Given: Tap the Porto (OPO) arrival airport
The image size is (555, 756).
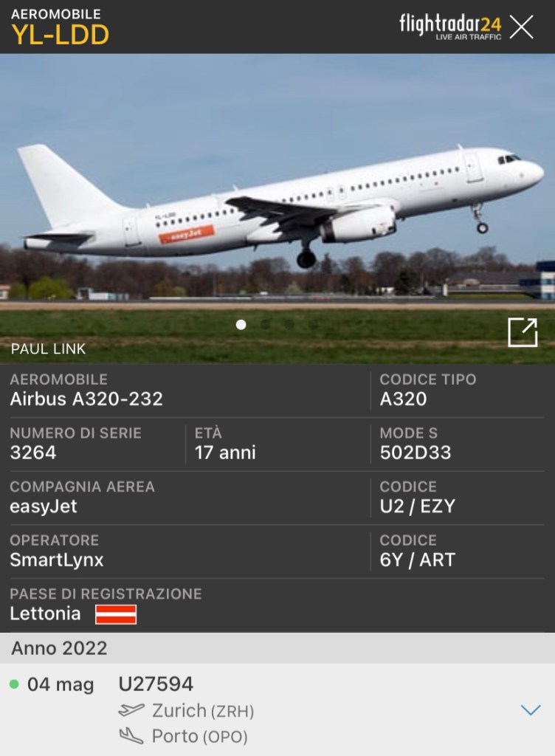Looking at the screenshot, I should click(x=199, y=736).
